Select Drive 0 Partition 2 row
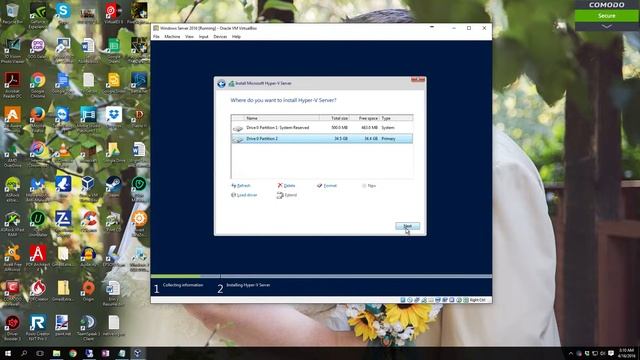Image resolution: width=640 pixels, height=360 pixels. tap(322, 139)
